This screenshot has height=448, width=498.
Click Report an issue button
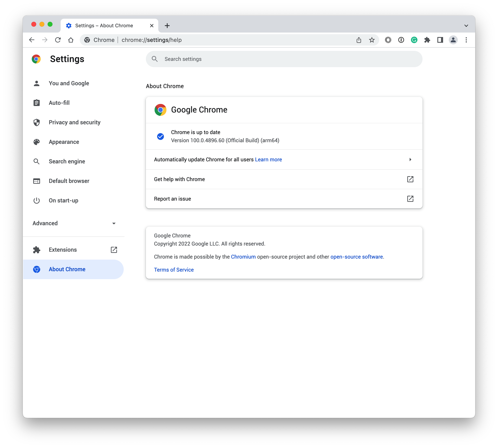pos(284,199)
